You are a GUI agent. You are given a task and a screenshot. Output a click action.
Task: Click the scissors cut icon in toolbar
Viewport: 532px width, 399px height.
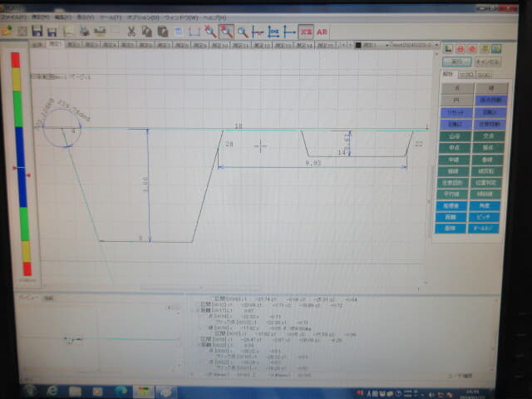[x=131, y=32]
